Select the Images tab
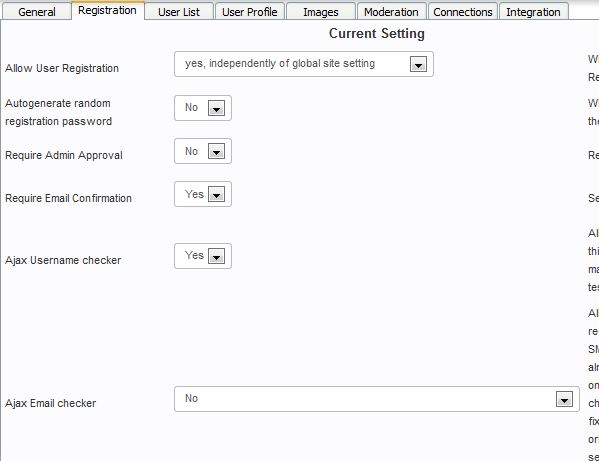The width and height of the screenshot is (599, 461). [x=321, y=11]
